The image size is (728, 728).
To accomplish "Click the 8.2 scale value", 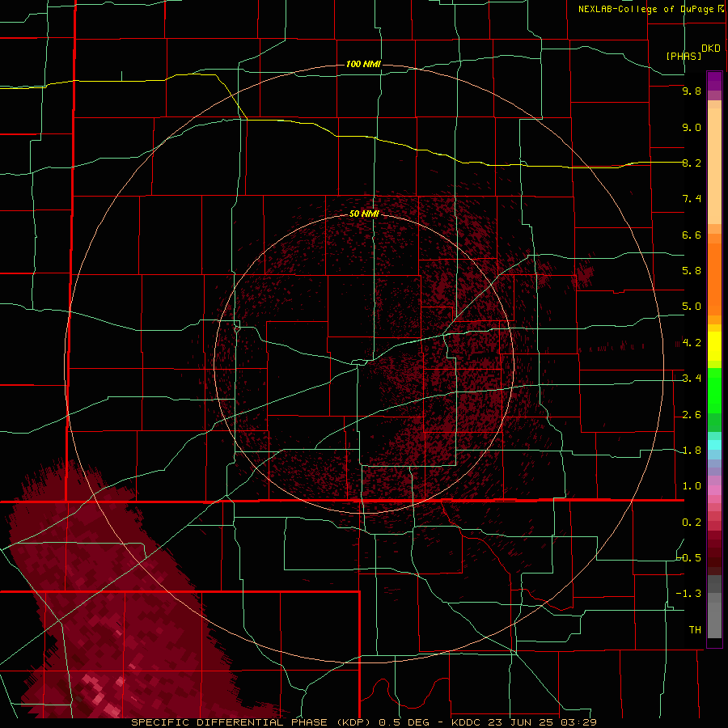I will 692,163.
